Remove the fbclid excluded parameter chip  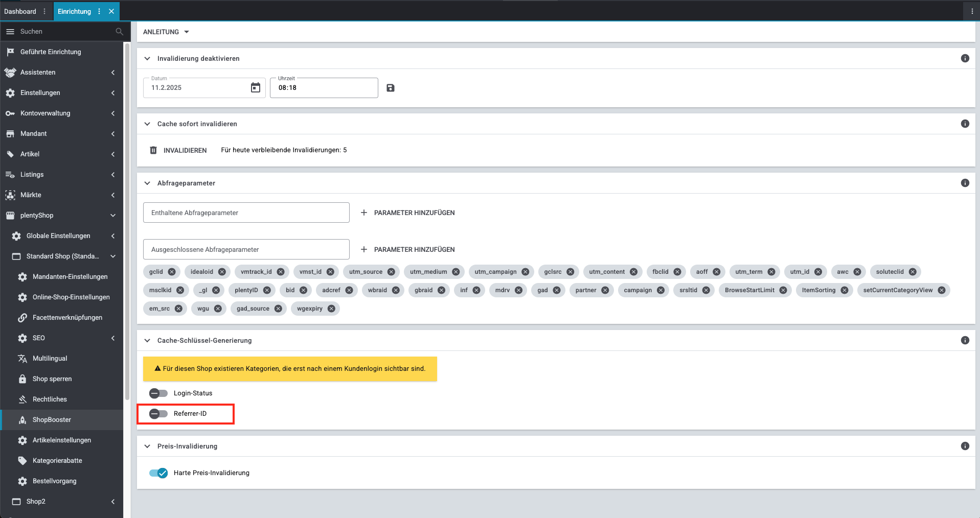point(677,272)
